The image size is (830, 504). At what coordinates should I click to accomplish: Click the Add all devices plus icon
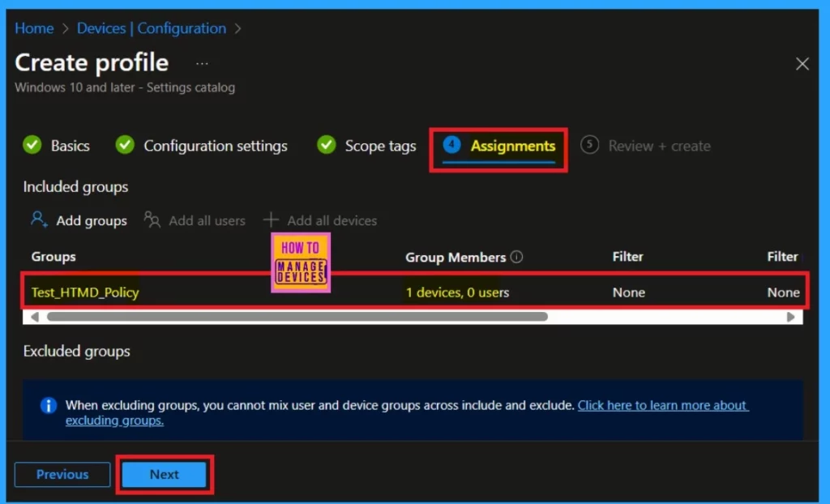271,219
